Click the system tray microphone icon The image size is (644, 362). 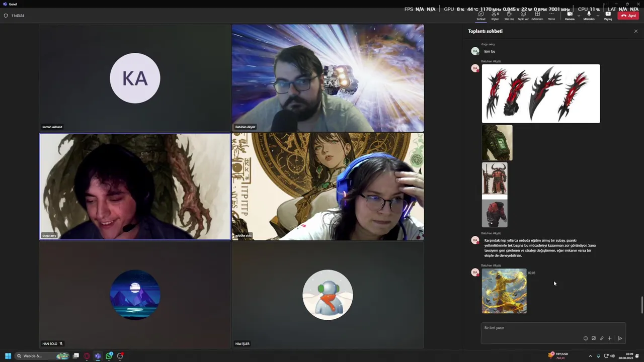(x=598, y=356)
